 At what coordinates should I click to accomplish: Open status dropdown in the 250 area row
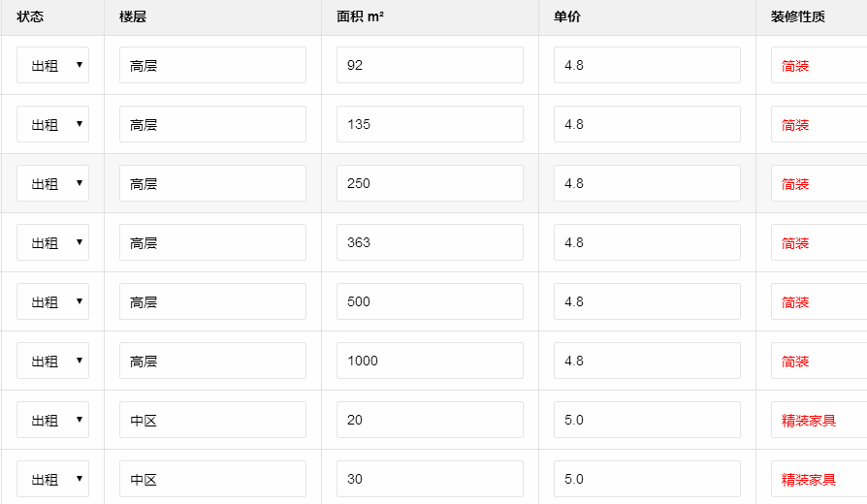(52, 184)
